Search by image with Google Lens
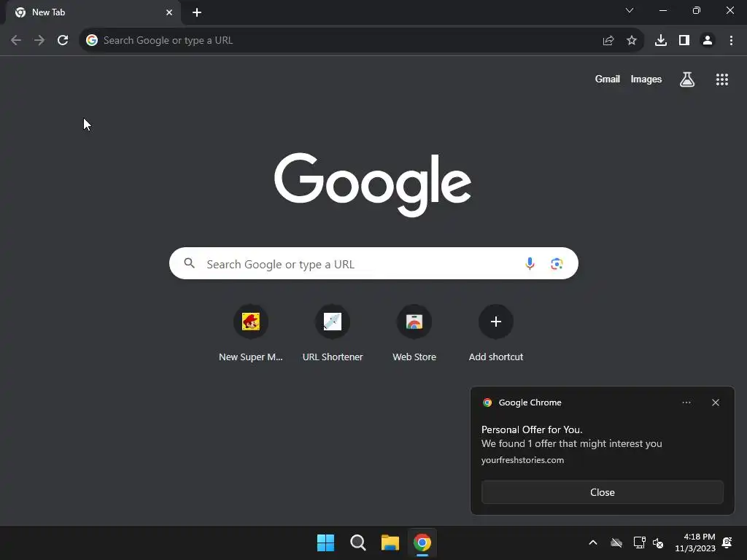The height and width of the screenshot is (560, 747). [x=557, y=263]
